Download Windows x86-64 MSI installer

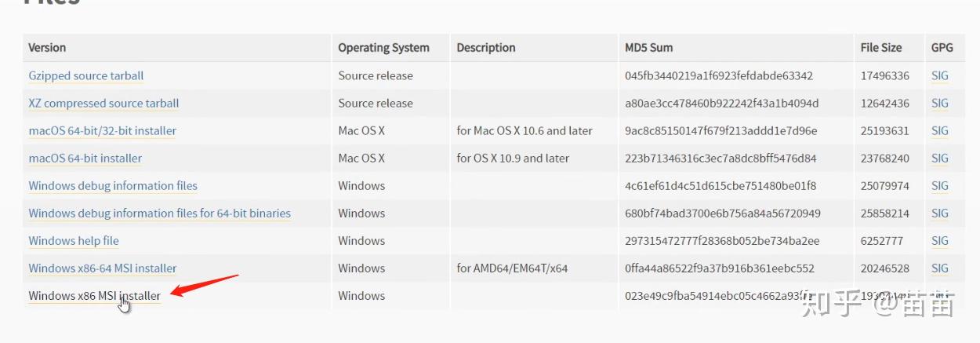103,268
